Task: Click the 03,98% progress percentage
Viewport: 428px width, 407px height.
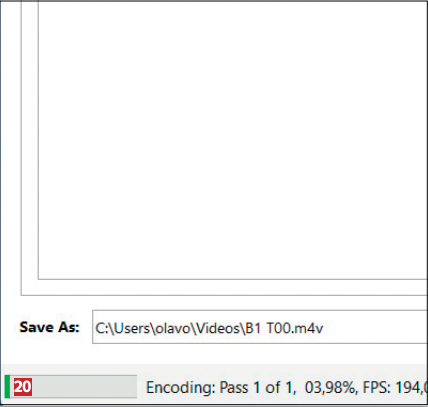Action: (x=331, y=387)
